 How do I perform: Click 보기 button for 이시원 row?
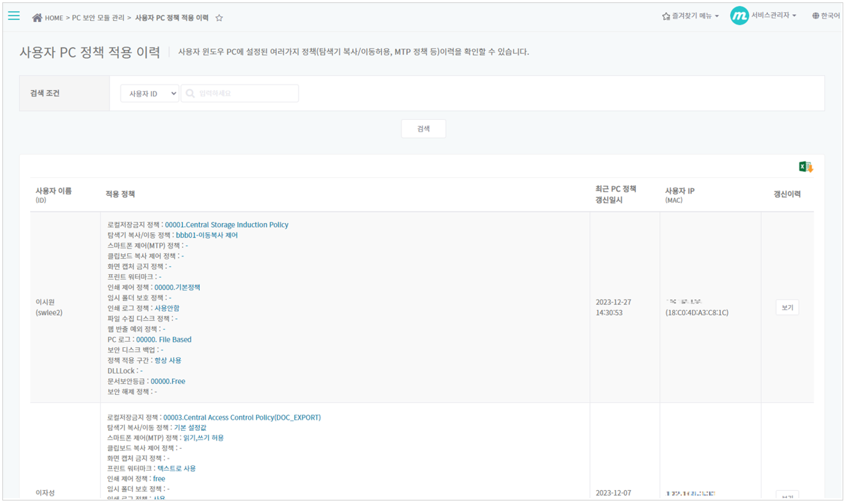(788, 308)
